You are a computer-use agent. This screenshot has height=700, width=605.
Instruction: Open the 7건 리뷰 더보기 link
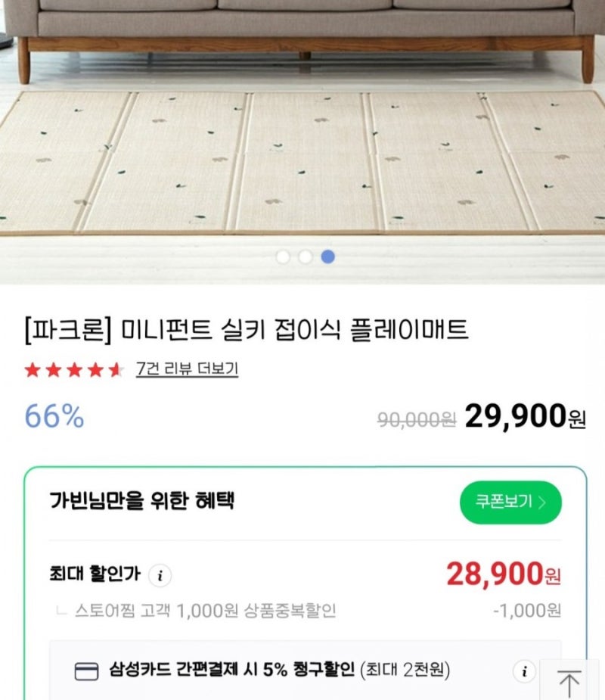(x=187, y=369)
